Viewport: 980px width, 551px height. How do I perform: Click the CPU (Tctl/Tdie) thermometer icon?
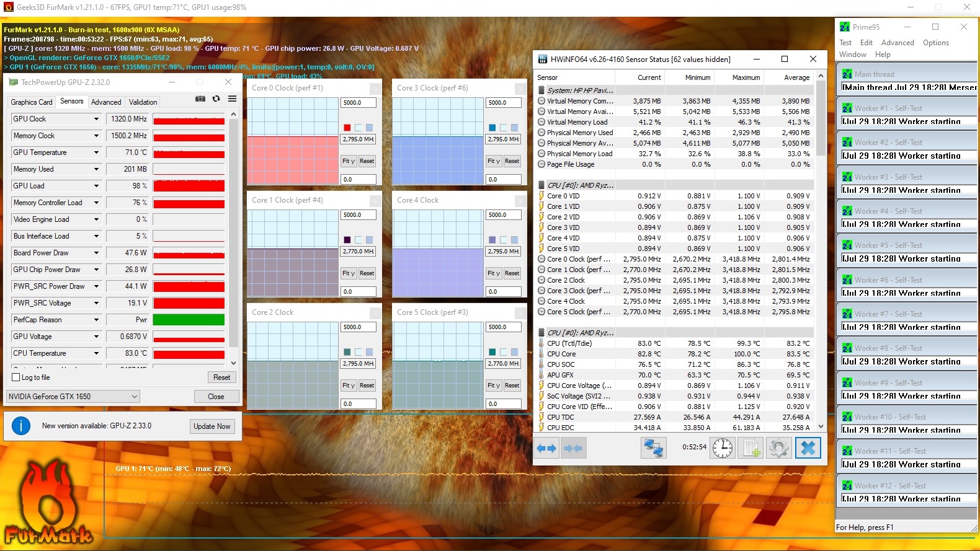click(541, 343)
